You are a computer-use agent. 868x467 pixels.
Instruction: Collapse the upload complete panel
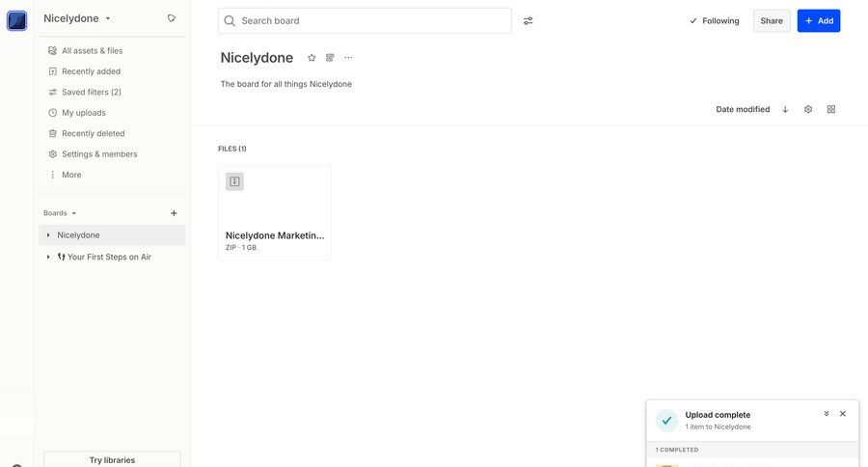826,414
